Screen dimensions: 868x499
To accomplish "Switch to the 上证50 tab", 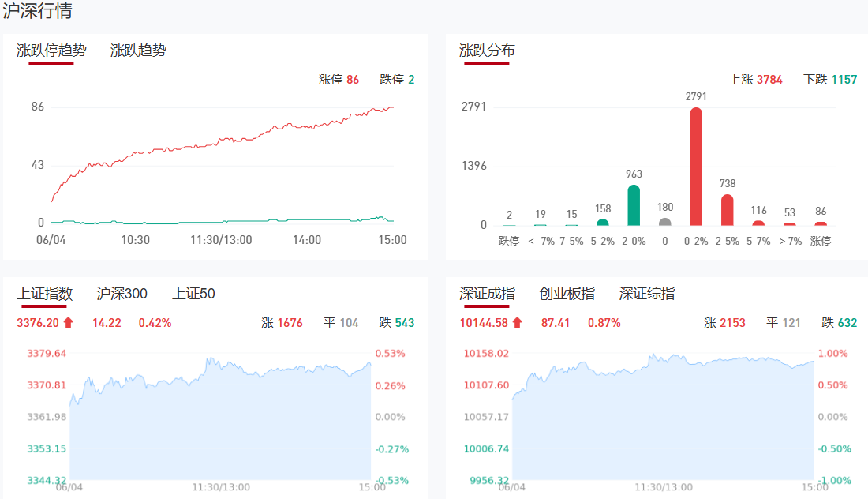I will (193, 294).
